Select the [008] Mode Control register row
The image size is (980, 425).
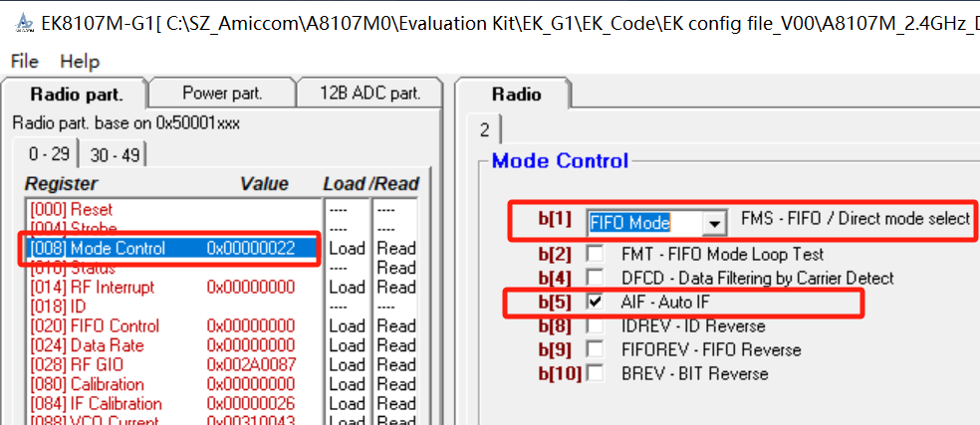(x=173, y=249)
